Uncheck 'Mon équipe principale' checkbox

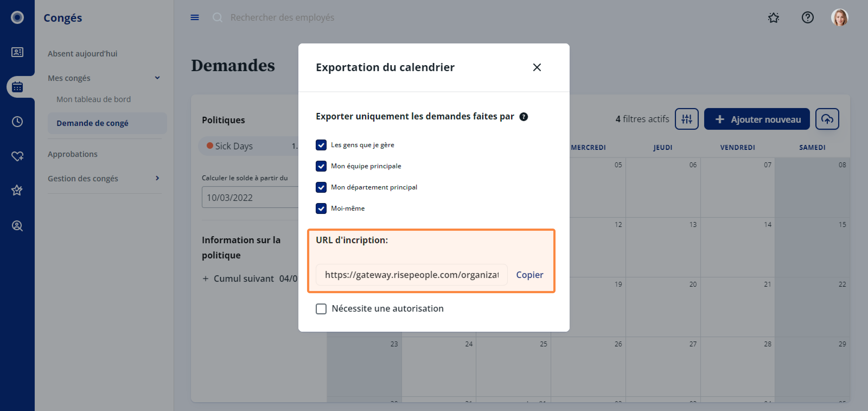(x=321, y=166)
